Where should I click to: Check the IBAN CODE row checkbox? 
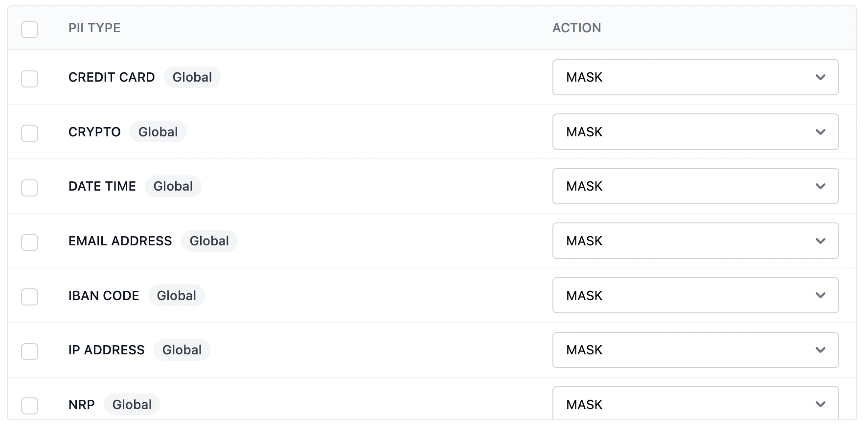point(29,297)
